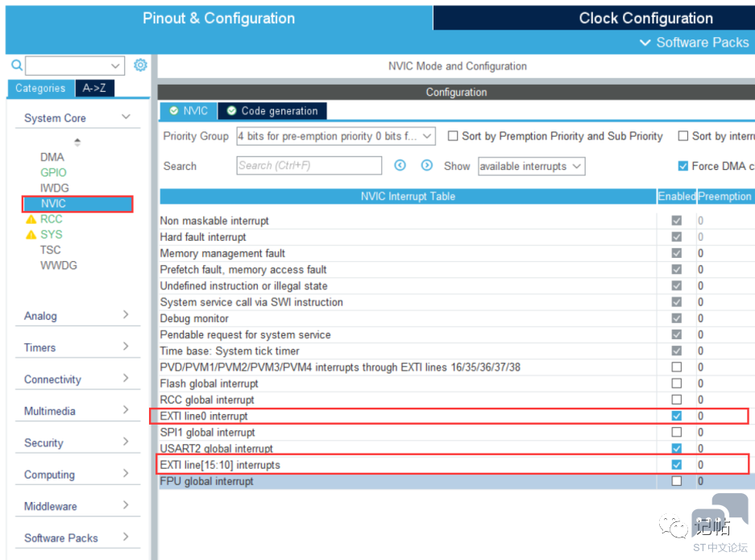Viewport: 755px width, 560px height.
Task: Check Sort by Premption Priority and Sub Priority
Action: 453,136
